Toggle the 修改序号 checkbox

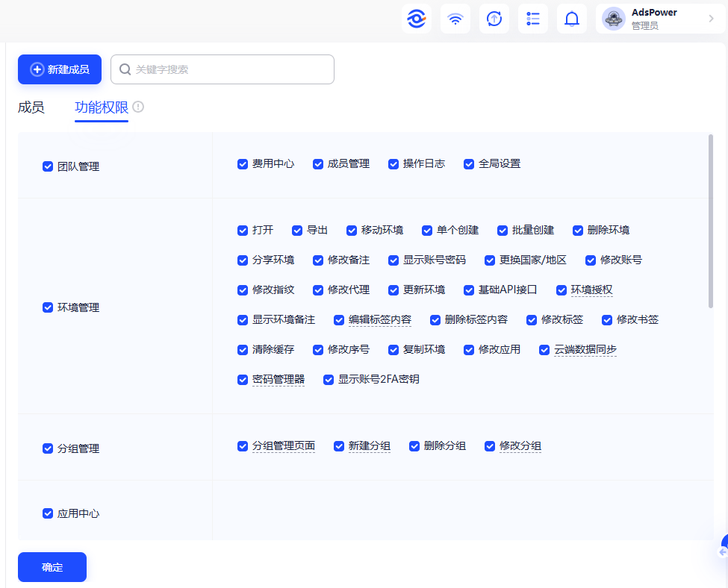coord(318,349)
